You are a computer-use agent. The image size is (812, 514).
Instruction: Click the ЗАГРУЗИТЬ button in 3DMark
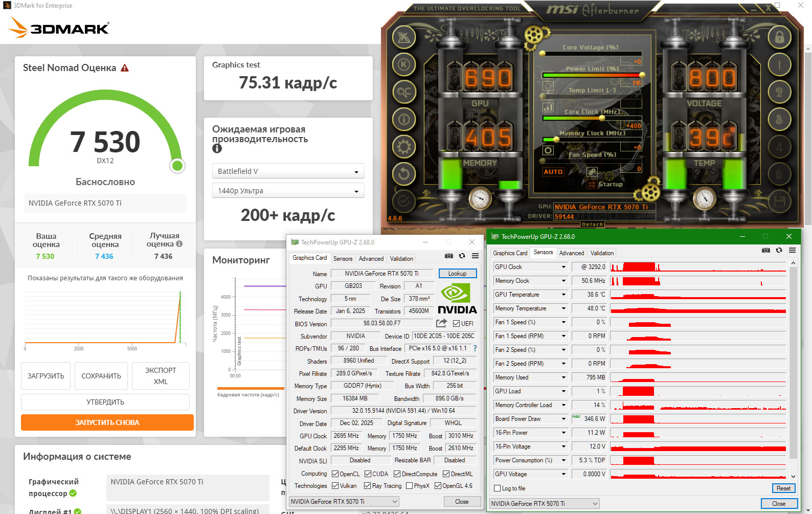coord(46,376)
